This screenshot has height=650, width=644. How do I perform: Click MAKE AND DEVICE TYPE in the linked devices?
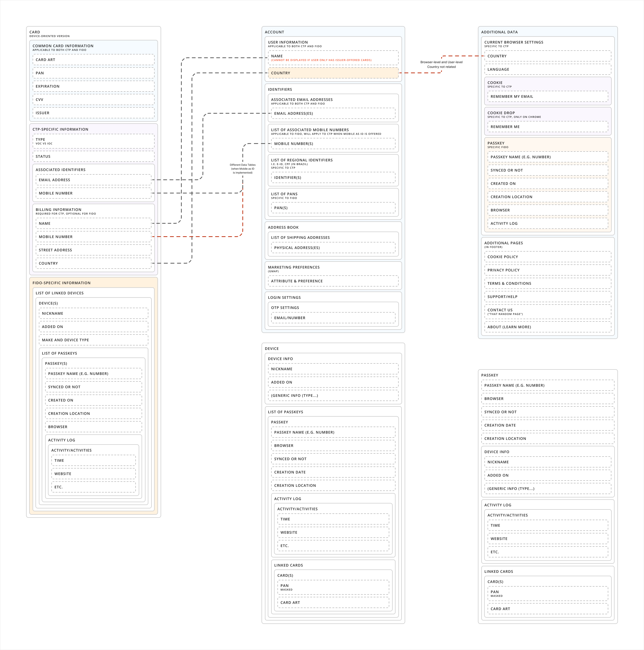(94, 340)
